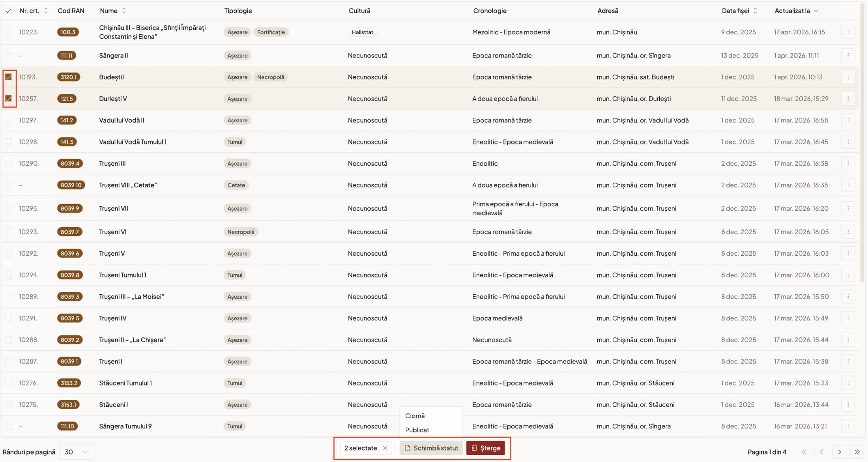
Task: Open the rows-per-page dropdown showing 30
Action: pos(77,452)
